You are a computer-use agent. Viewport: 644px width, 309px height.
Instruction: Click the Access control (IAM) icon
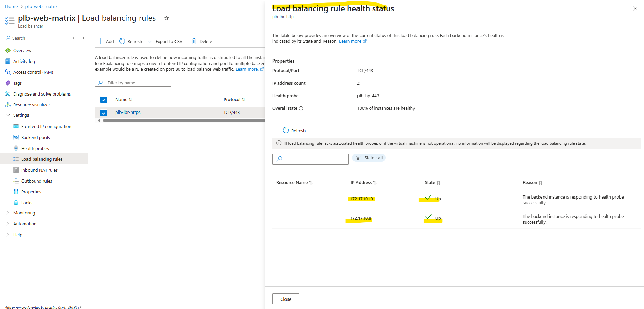point(8,72)
